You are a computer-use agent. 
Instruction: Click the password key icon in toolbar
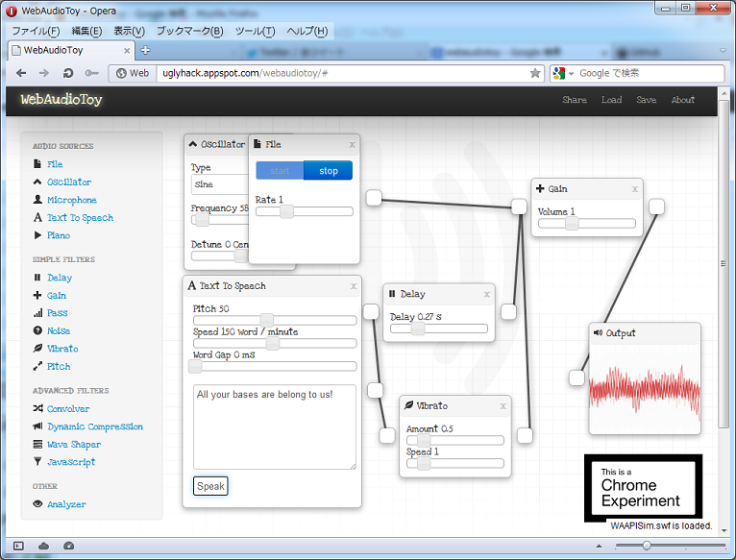pos(91,73)
